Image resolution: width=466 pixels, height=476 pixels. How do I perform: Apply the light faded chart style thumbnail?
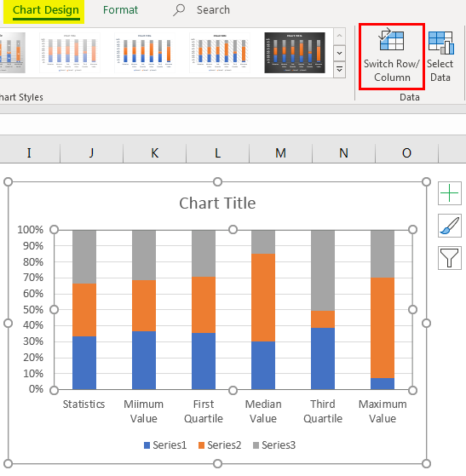pos(70,53)
